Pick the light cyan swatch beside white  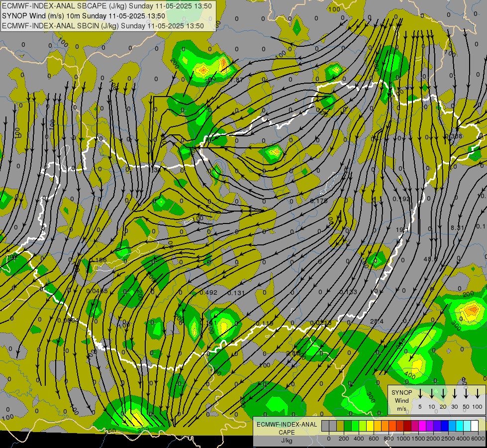[467, 426]
